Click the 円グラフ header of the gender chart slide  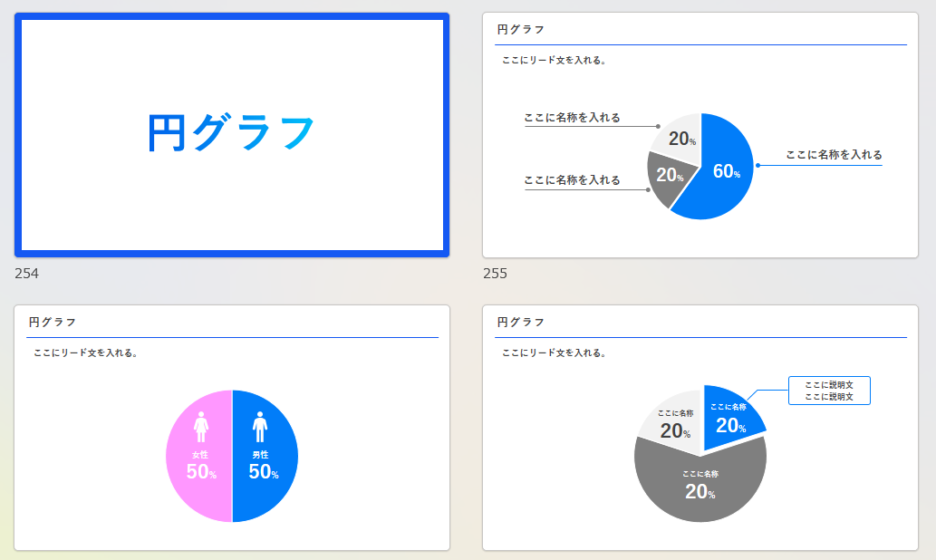[x=53, y=322]
